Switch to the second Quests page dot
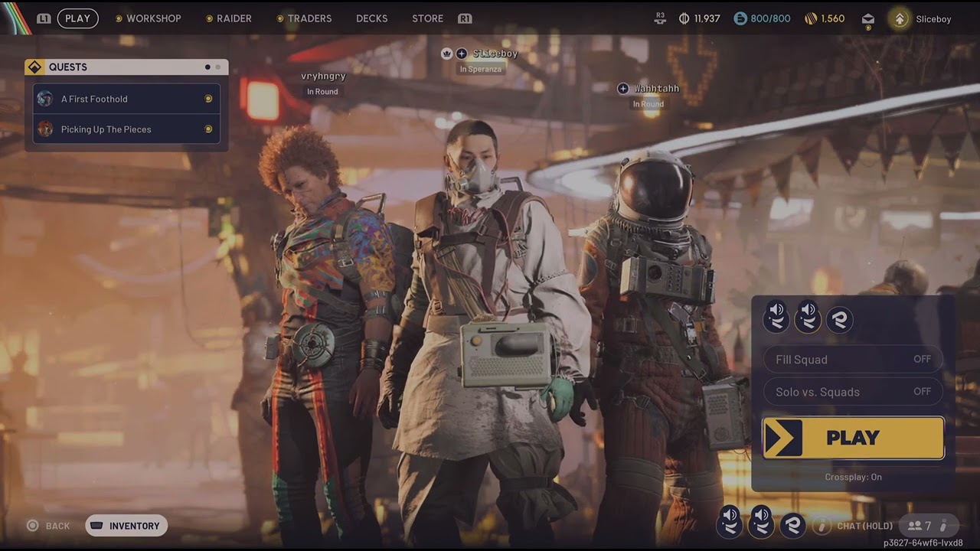 (218, 67)
